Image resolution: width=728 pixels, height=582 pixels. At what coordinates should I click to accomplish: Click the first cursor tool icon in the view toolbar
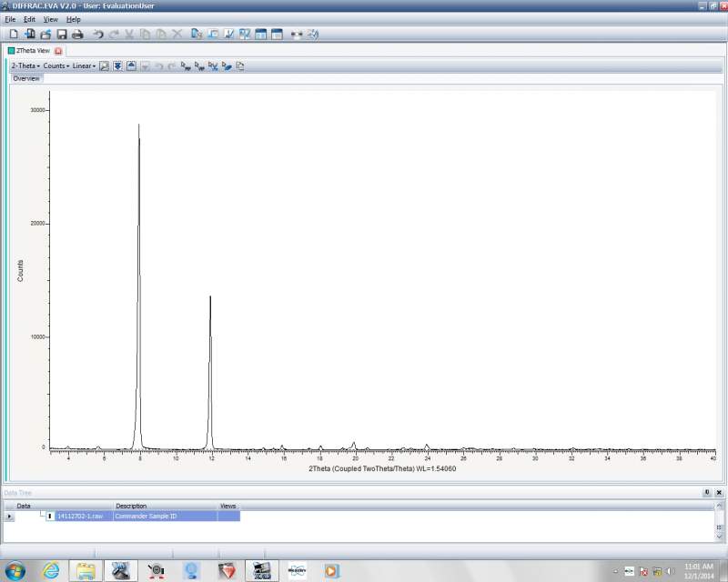[186, 65]
